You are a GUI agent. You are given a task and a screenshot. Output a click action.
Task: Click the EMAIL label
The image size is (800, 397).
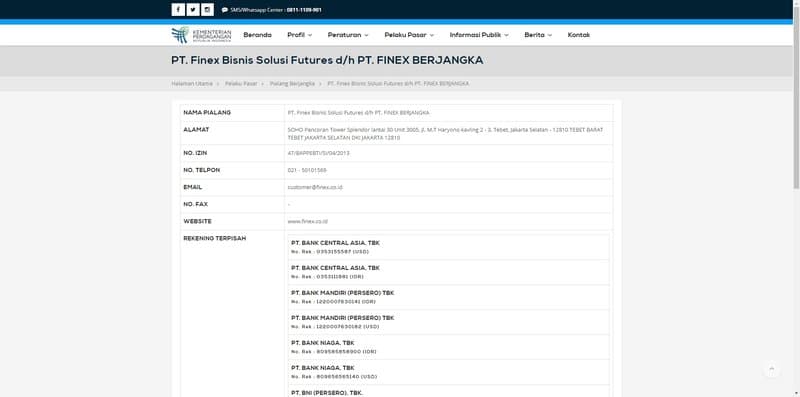pyautogui.click(x=193, y=187)
